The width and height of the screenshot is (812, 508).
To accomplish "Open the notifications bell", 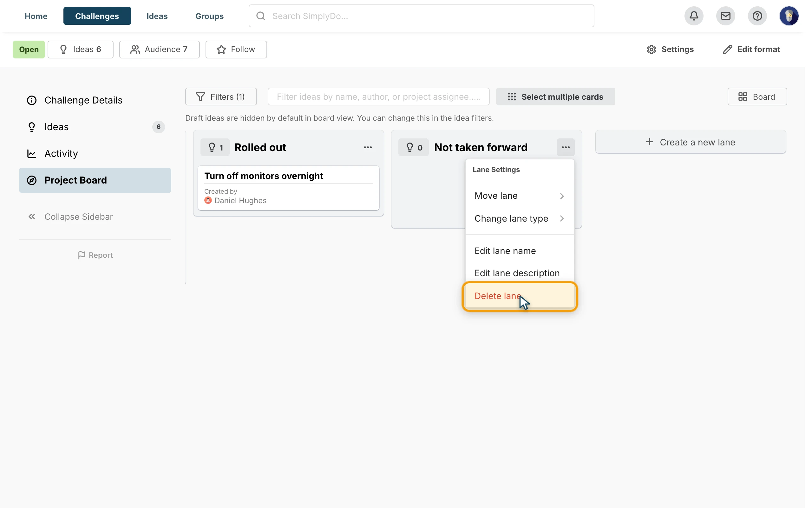I will pyautogui.click(x=694, y=16).
